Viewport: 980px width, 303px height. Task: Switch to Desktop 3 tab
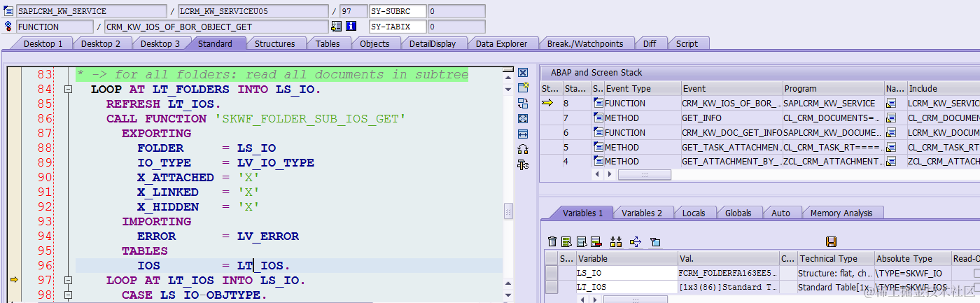160,43
